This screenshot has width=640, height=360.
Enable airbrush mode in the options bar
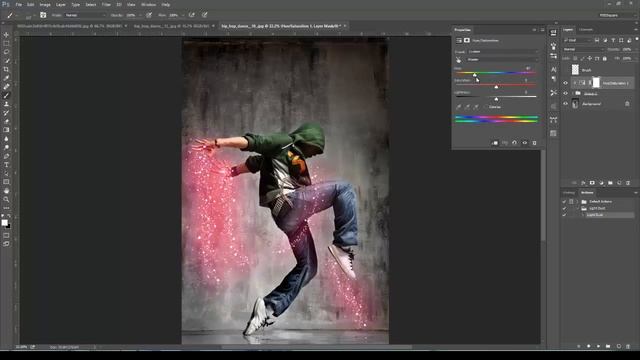click(x=191, y=15)
